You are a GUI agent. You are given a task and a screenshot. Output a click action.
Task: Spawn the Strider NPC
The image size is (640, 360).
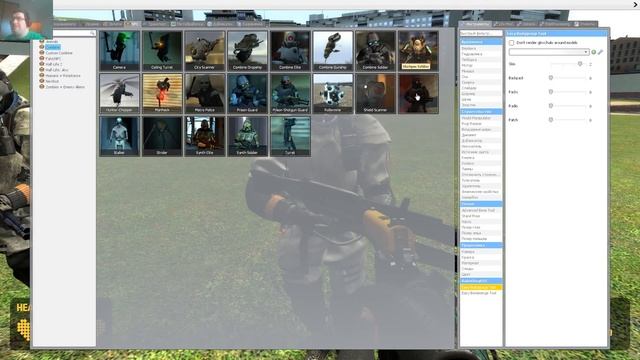162,136
